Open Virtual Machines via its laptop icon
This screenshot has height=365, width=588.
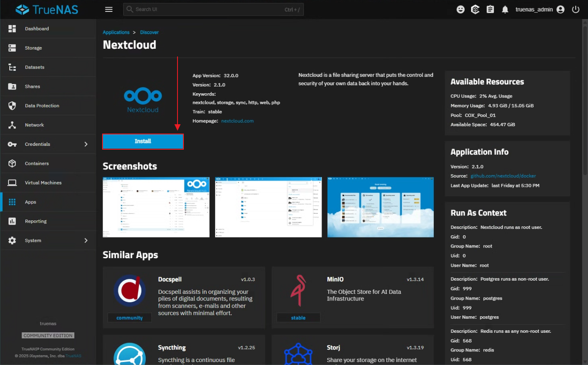[x=12, y=183]
